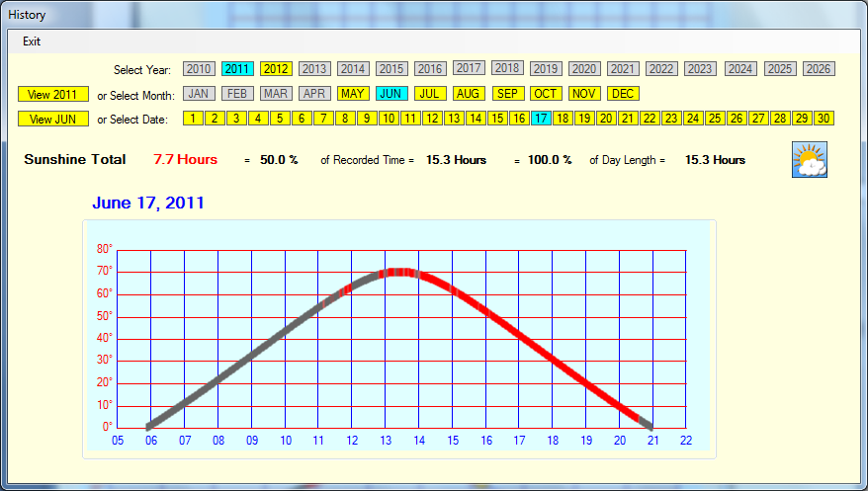Select year 2015
This screenshot has width=868, height=491.
(391, 68)
